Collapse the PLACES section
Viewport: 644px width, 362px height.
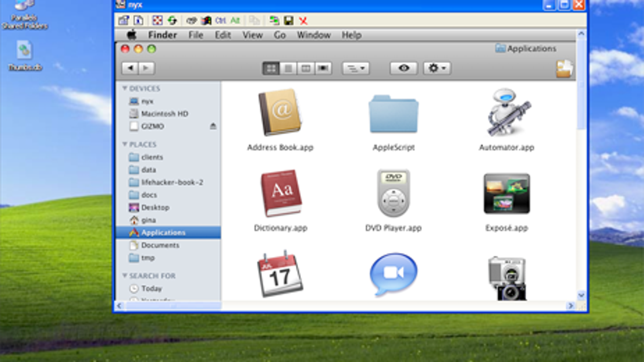125,144
